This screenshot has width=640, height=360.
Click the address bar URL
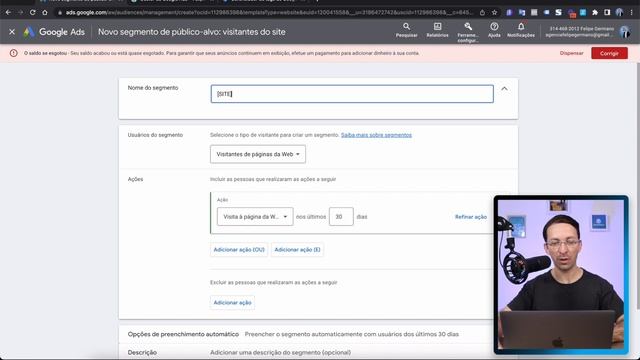[269, 13]
